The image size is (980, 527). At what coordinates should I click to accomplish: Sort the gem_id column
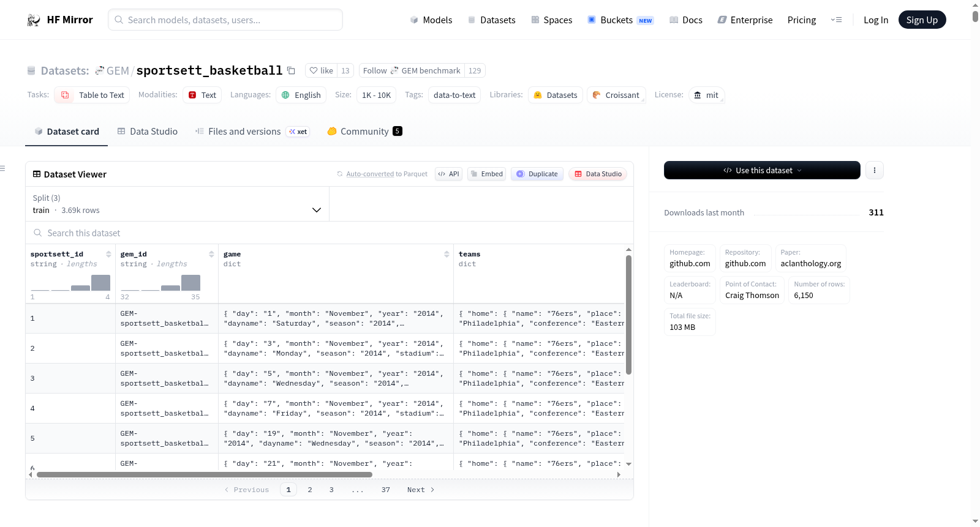click(211, 254)
